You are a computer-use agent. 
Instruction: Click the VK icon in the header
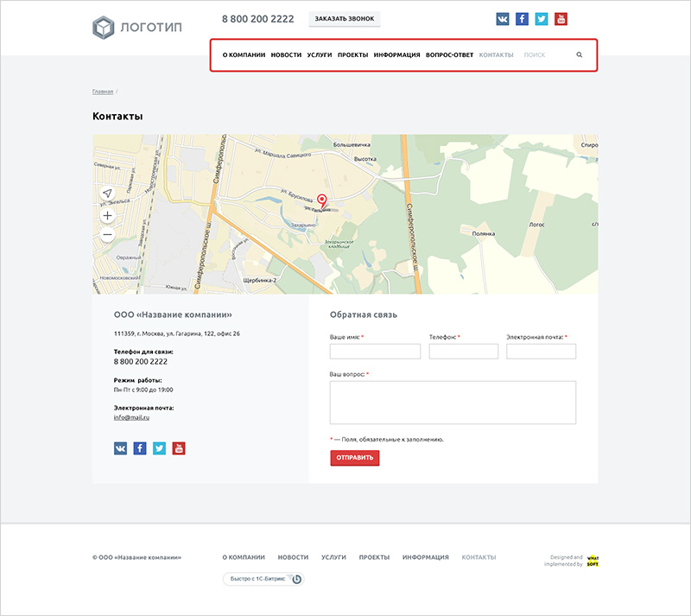[x=503, y=19]
